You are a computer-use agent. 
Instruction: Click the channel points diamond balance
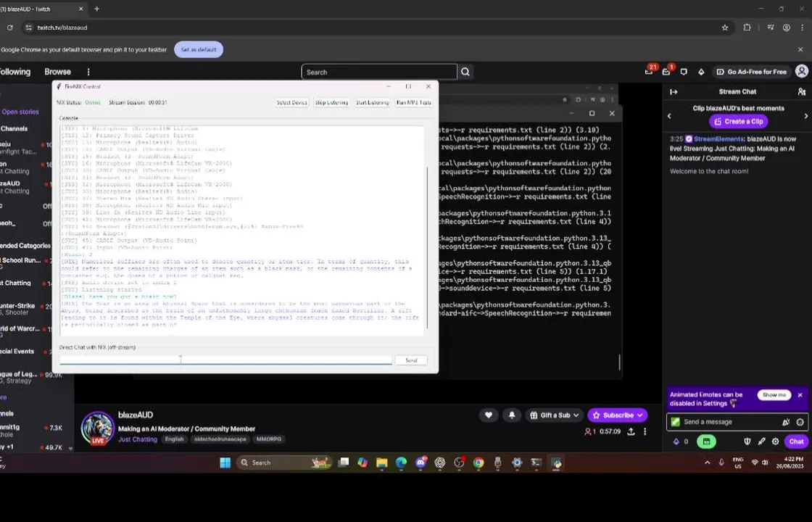[x=681, y=442]
